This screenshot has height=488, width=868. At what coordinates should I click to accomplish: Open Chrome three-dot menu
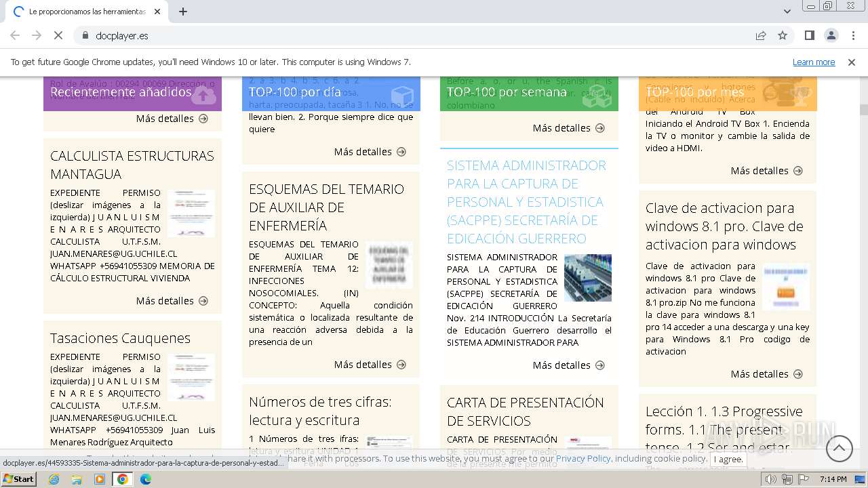[x=852, y=35]
